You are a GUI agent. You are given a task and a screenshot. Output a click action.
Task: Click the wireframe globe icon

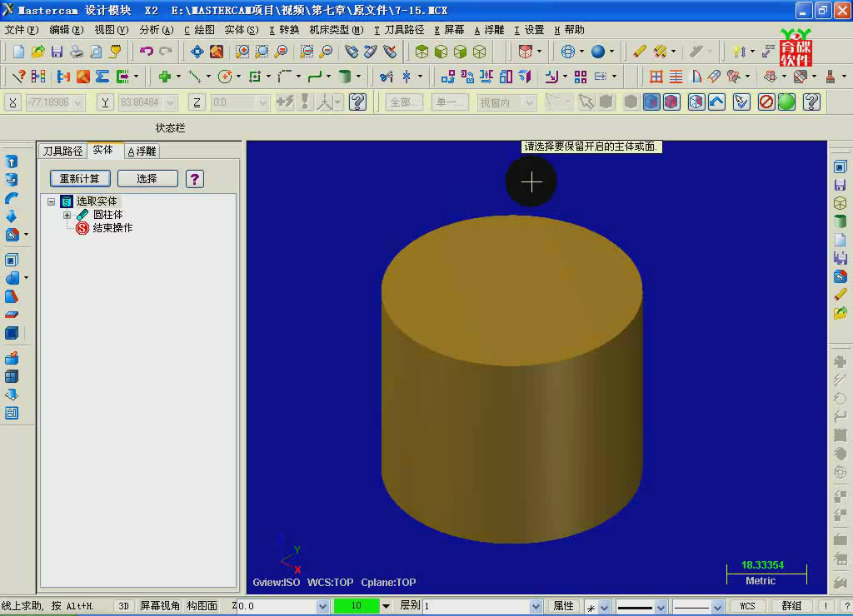coord(568,52)
